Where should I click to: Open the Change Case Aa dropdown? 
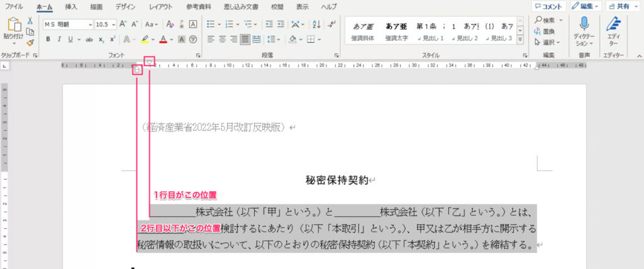point(152,25)
